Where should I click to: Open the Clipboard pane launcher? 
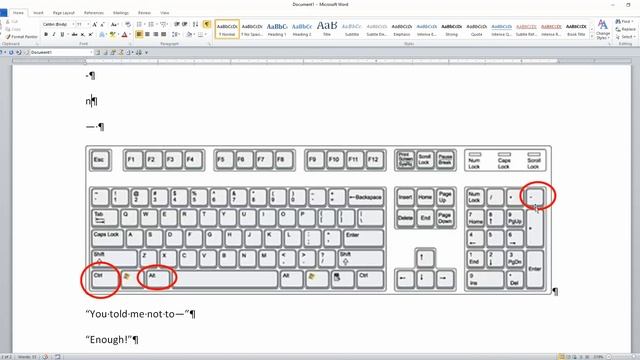point(37,44)
